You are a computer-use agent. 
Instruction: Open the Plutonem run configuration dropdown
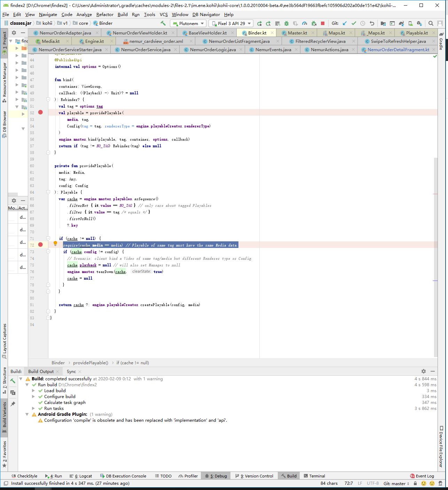pos(188,23)
